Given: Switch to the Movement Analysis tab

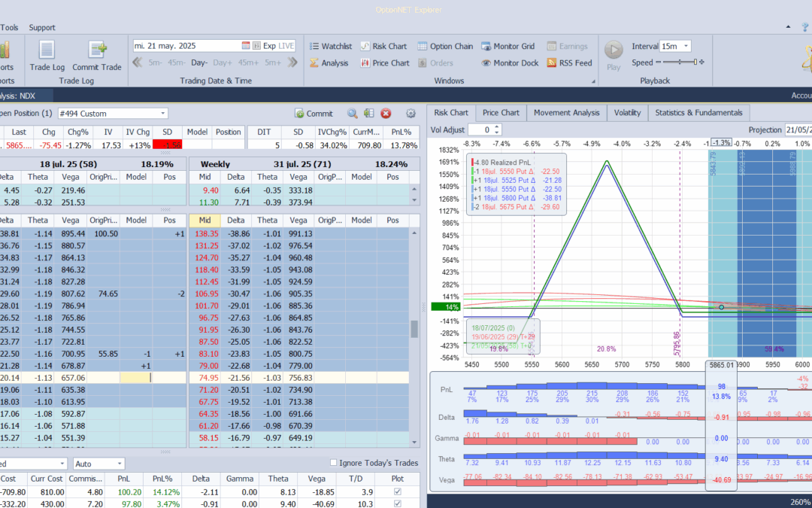Looking at the screenshot, I should (x=567, y=112).
